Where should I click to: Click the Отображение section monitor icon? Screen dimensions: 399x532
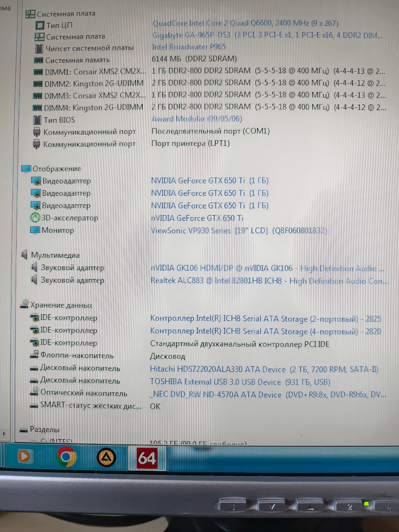coord(26,169)
